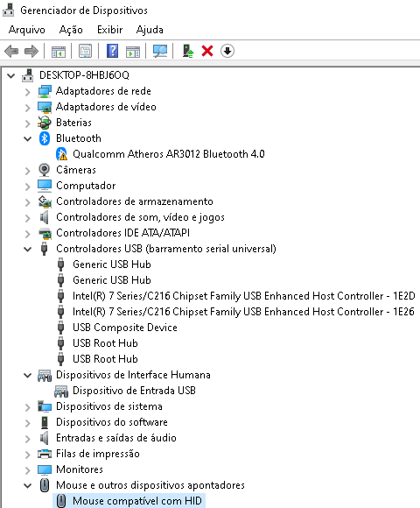This screenshot has width=420, height=508.
Task: Expand the Monitores category
Action: point(27,470)
